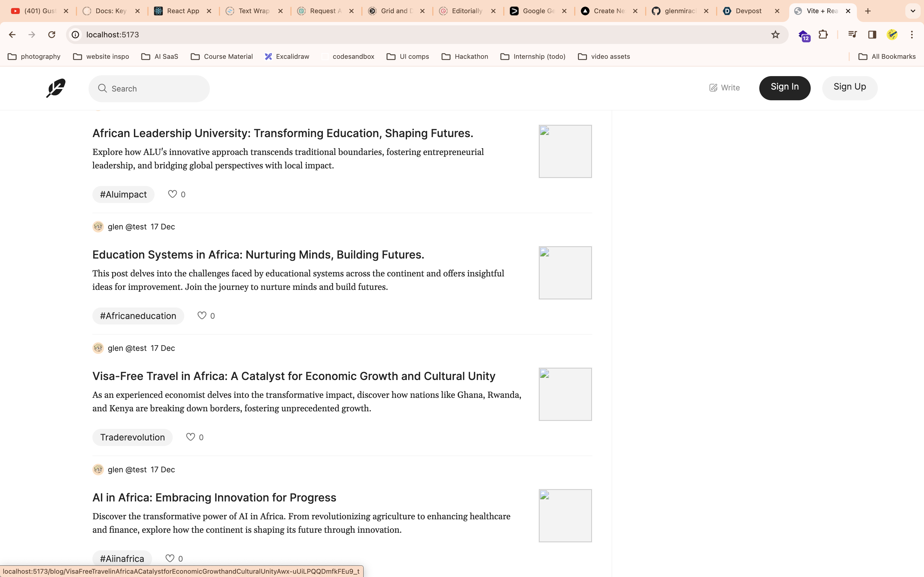Open the browser media controls icon
Image resolution: width=924 pixels, height=577 pixels.
[x=852, y=34]
